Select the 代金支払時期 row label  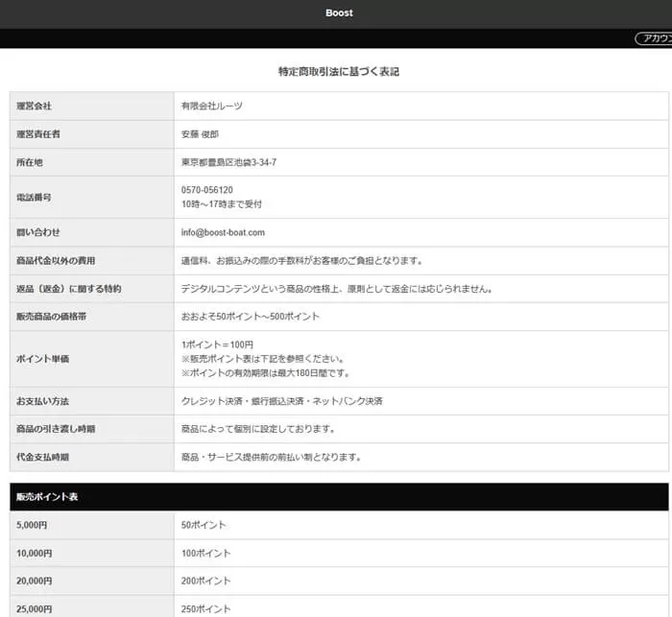(x=42, y=457)
